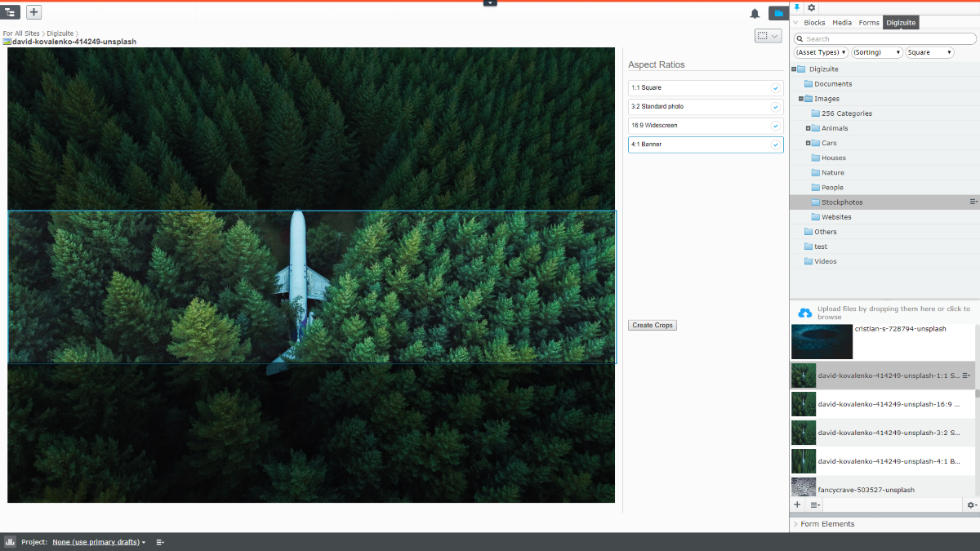Open Stockphotos folder context menu icon
Screen dimensions: 980x551
pyautogui.click(x=973, y=202)
